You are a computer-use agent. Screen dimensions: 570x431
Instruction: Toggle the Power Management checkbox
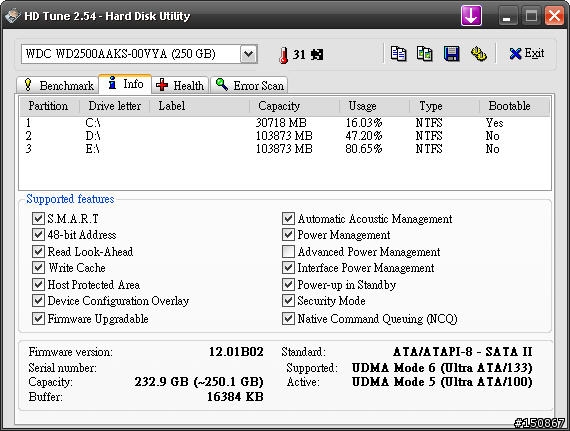pos(288,234)
